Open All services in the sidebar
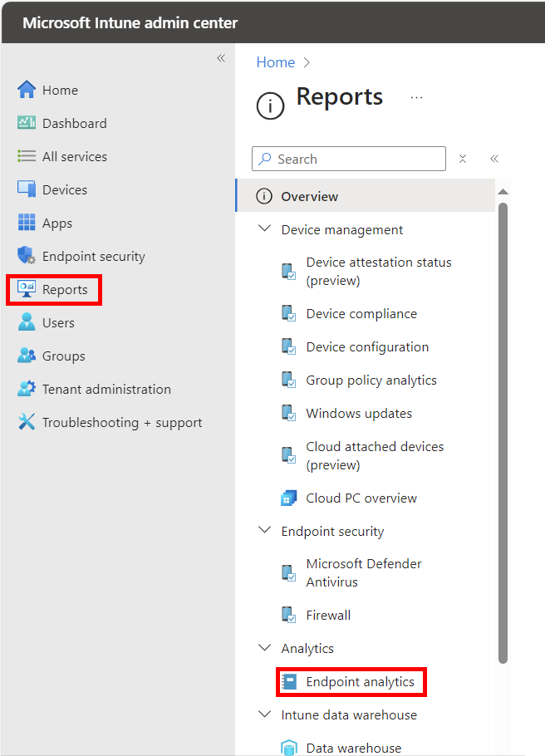Image resolution: width=545 pixels, height=756 pixels. tap(75, 157)
